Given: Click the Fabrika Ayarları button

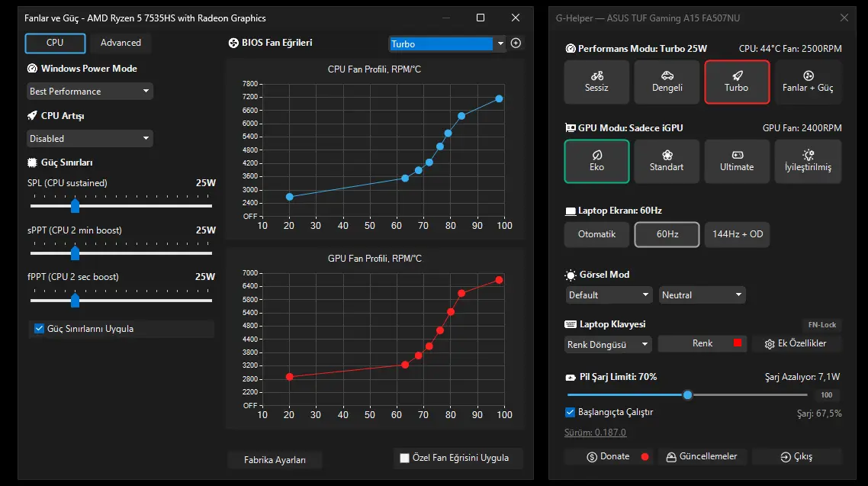Looking at the screenshot, I should pos(275,460).
